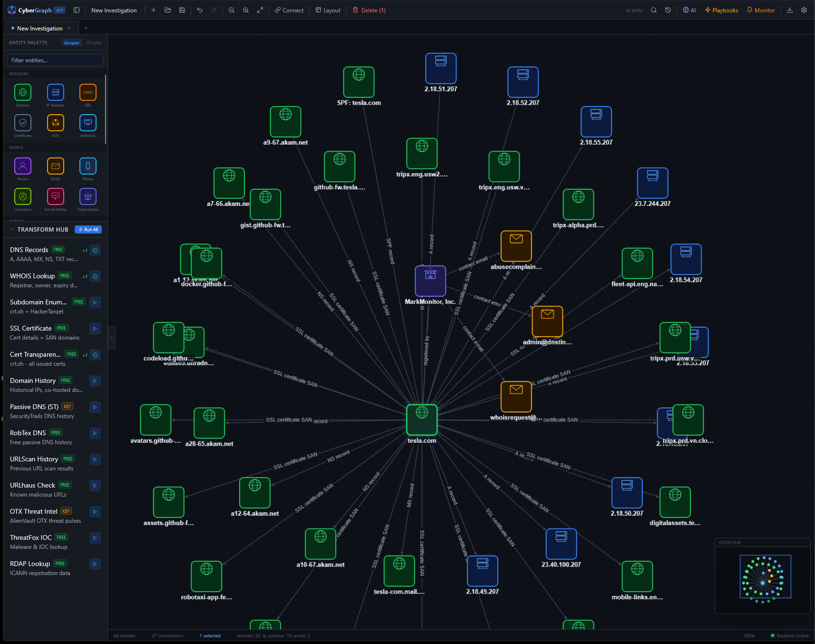Image resolution: width=815 pixels, height=644 pixels.
Task: Run the SSL Certificate transform
Action: (x=95, y=329)
